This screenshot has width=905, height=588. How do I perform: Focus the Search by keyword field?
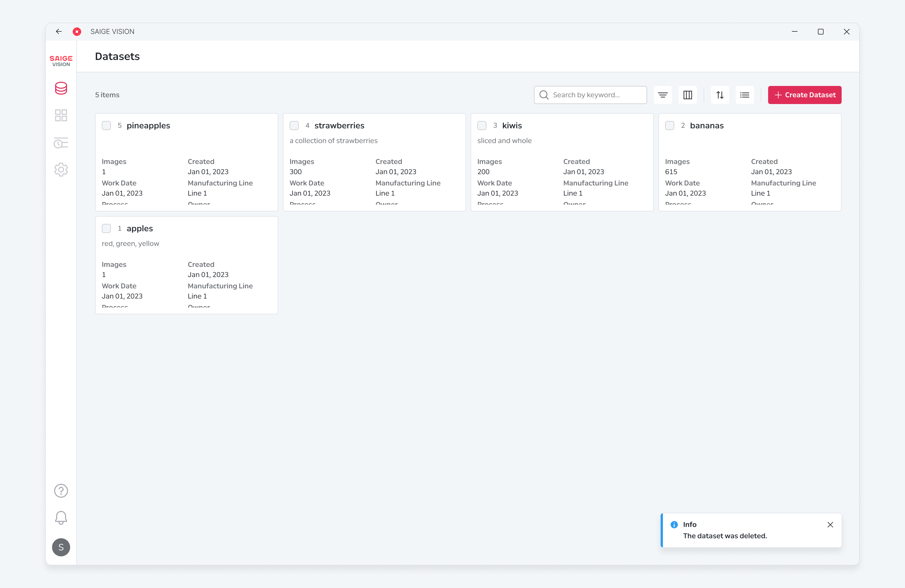pos(590,95)
